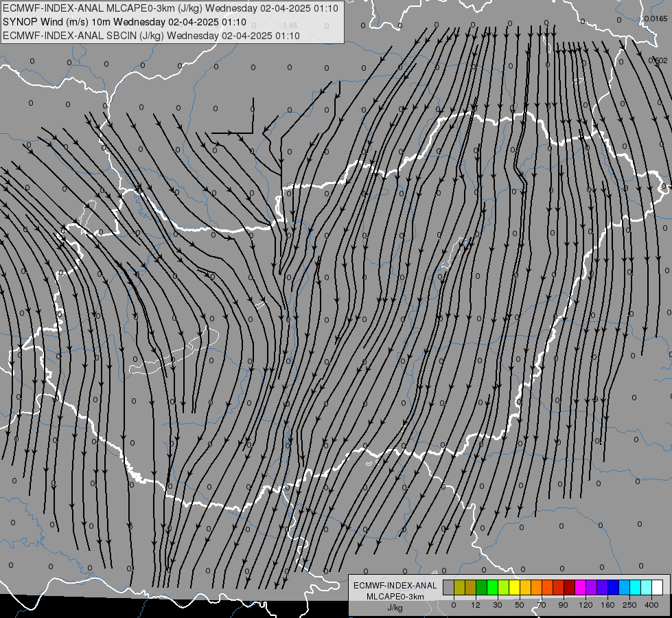
Task: Click the map value 0.502
Action: click(x=658, y=60)
